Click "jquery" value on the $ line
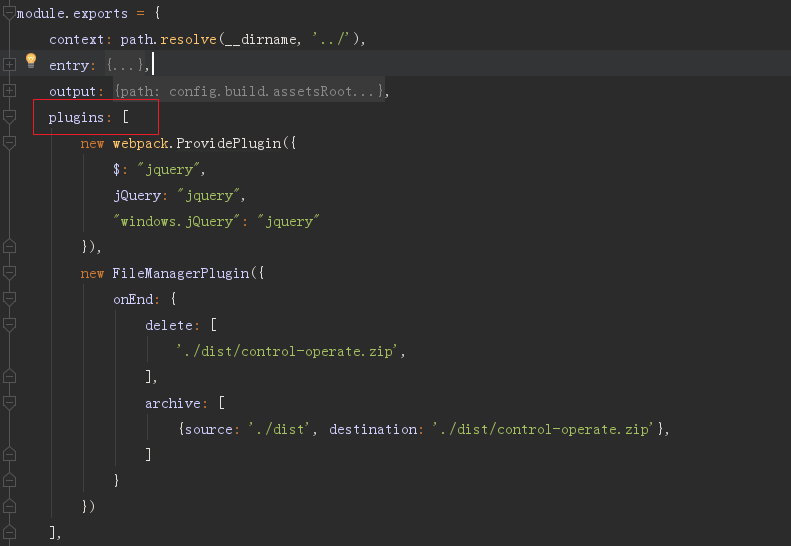This screenshot has width=791, height=546. point(170,169)
